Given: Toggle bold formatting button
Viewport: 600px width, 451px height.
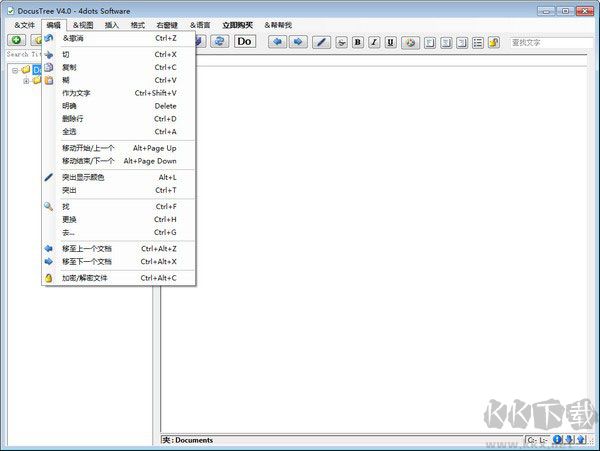Looking at the screenshot, I should [358, 42].
